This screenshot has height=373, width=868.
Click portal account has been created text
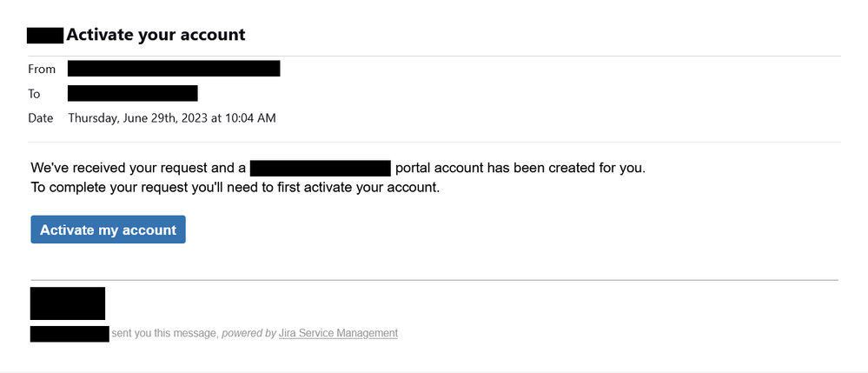(x=520, y=168)
